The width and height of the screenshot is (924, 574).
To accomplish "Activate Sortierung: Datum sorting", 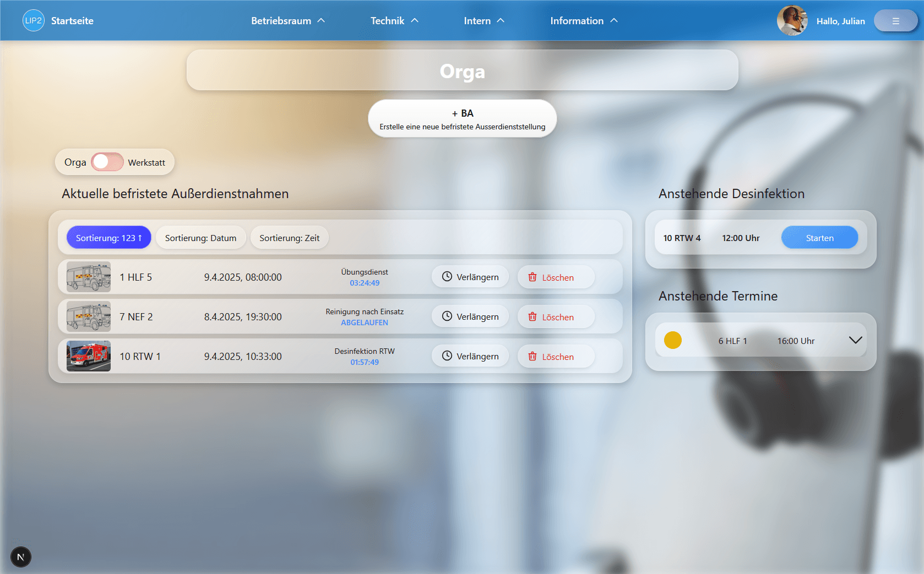I will click(x=200, y=238).
